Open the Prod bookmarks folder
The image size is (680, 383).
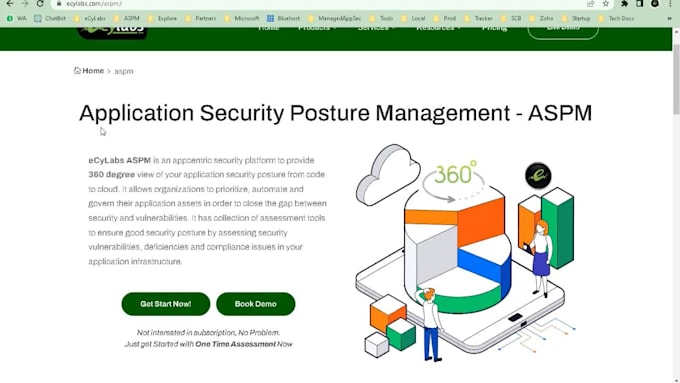tap(445, 18)
